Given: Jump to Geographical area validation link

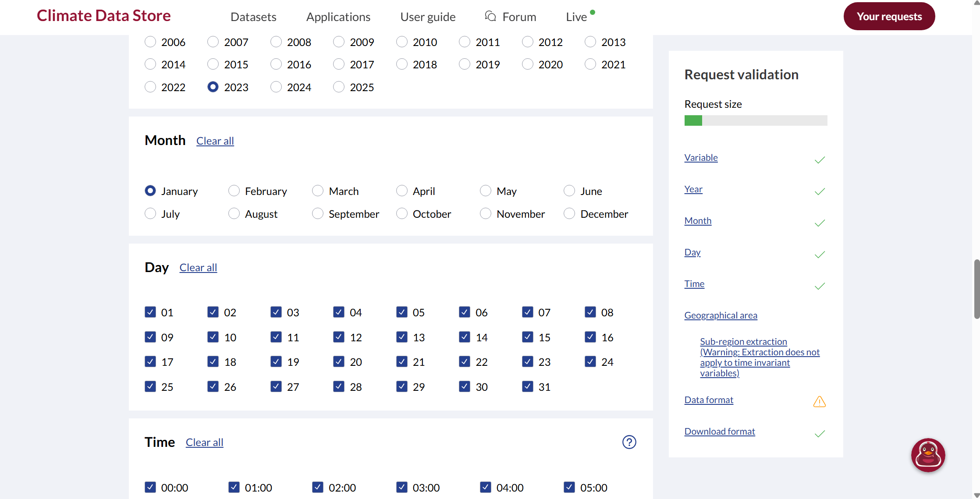Looking at the screenshot, I should point(721,315).
